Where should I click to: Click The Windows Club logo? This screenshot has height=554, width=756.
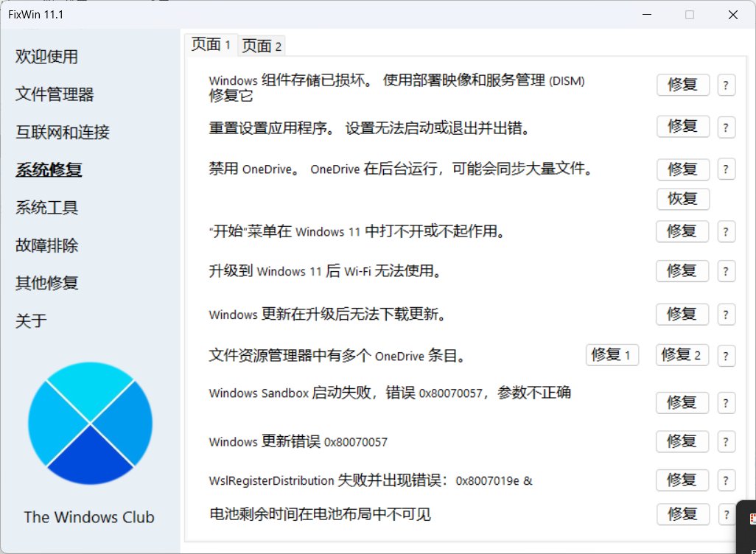tap(90, 423)
